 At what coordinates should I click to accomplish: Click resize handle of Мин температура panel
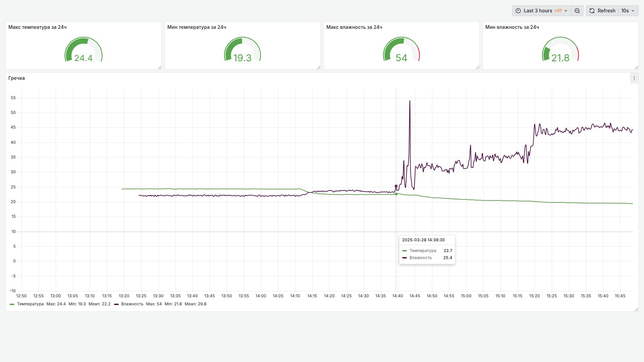pos(319,68)
